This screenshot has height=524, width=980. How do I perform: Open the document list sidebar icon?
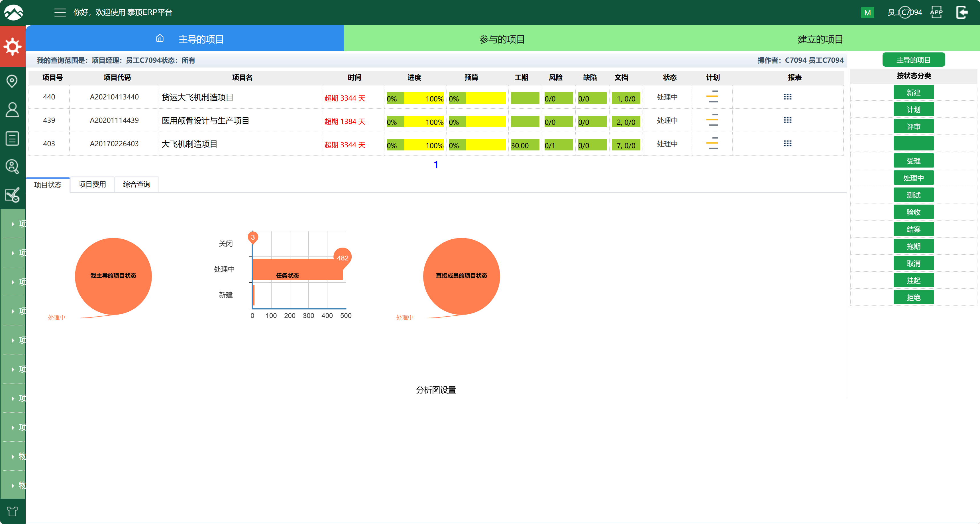(x=12, y=138)
